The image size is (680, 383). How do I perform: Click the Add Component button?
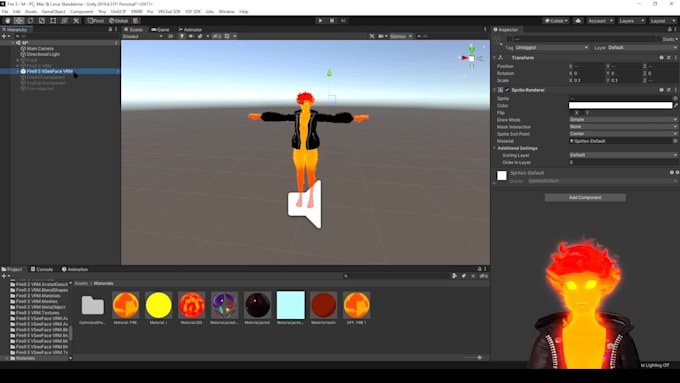pyautogui.click(x=585, y=197)
